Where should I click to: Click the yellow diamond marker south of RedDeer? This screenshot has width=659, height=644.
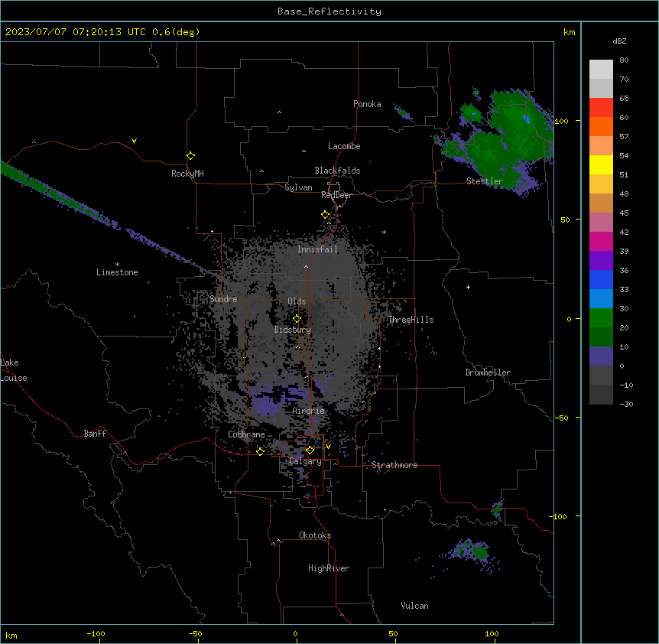(x=325, y=215)
